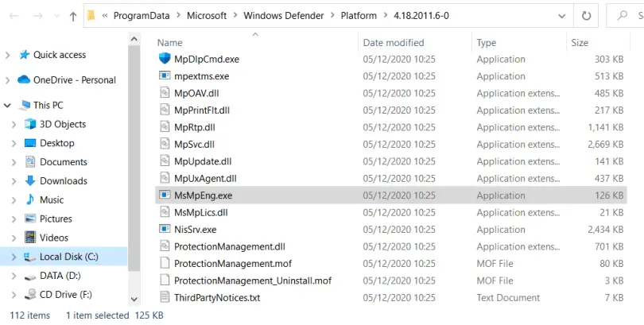
Task: Open the address bar history dropdown
Action: pos(562,16)
